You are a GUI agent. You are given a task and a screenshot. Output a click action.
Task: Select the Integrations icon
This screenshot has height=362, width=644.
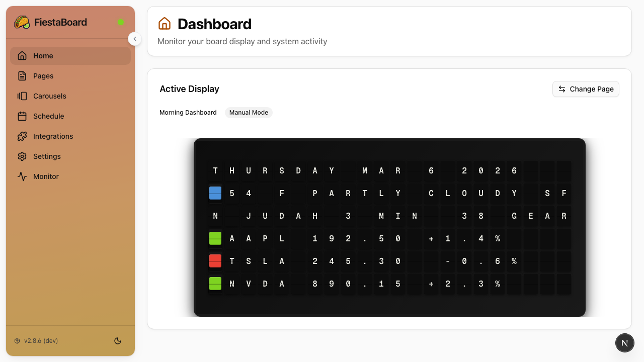tap(22, 136)
